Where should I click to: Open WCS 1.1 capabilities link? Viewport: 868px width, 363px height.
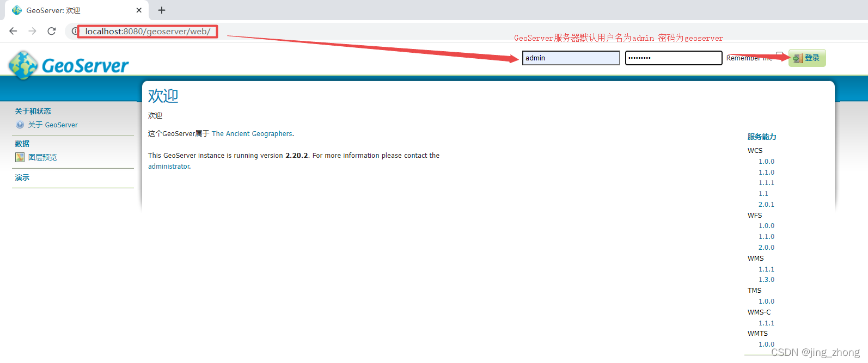[763, 194]
